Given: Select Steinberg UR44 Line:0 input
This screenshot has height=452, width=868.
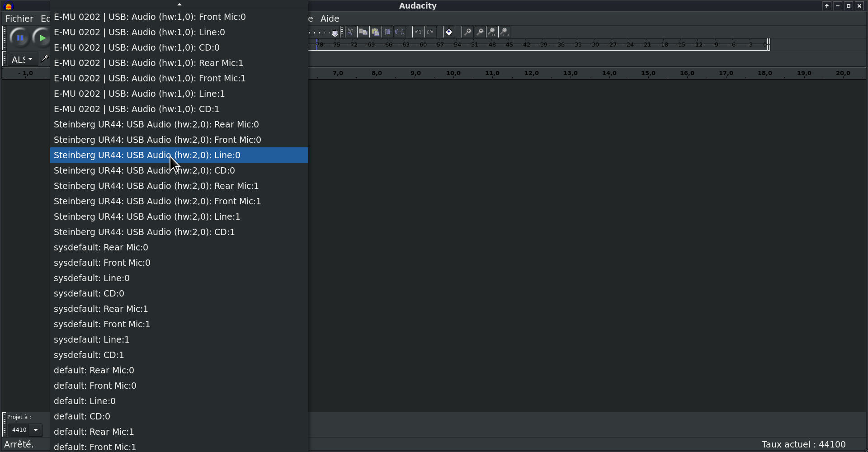Looking at the screenshot, I should (x=179, y=155).
